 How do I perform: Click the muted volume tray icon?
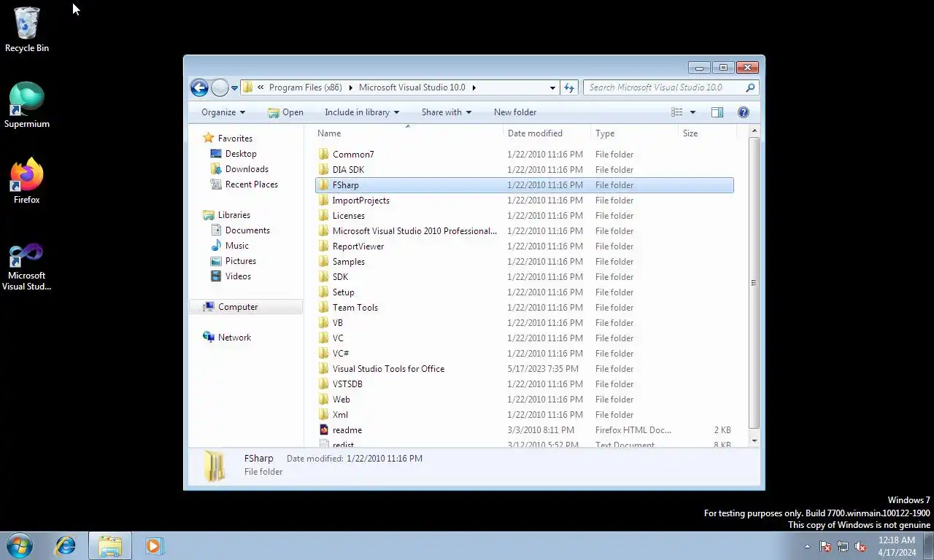pyautogui.click(x=860, y=546)
